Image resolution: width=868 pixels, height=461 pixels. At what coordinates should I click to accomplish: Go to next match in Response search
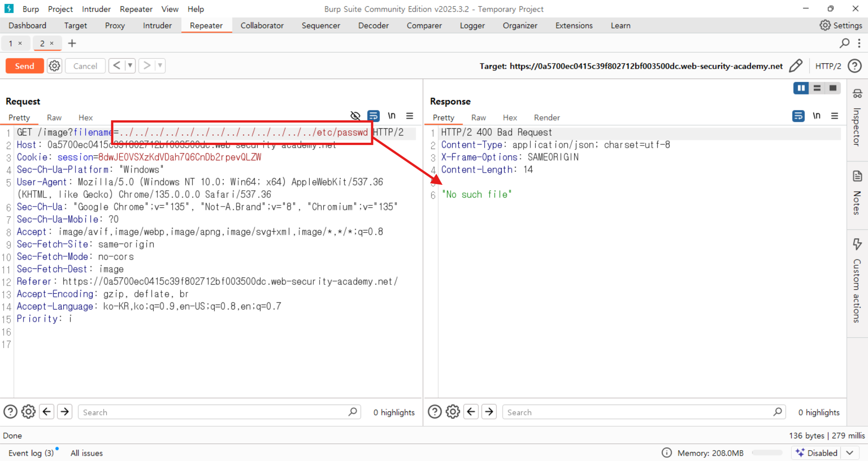tap(489, 412)
